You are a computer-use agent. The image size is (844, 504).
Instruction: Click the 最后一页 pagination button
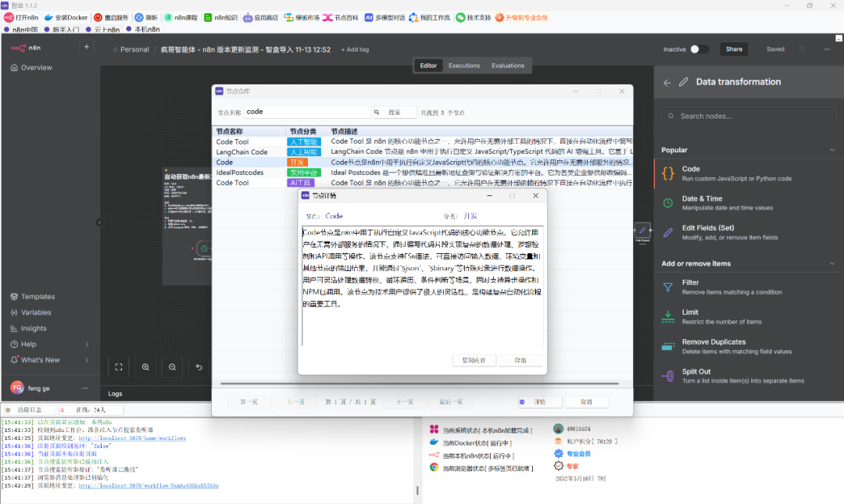451,402
